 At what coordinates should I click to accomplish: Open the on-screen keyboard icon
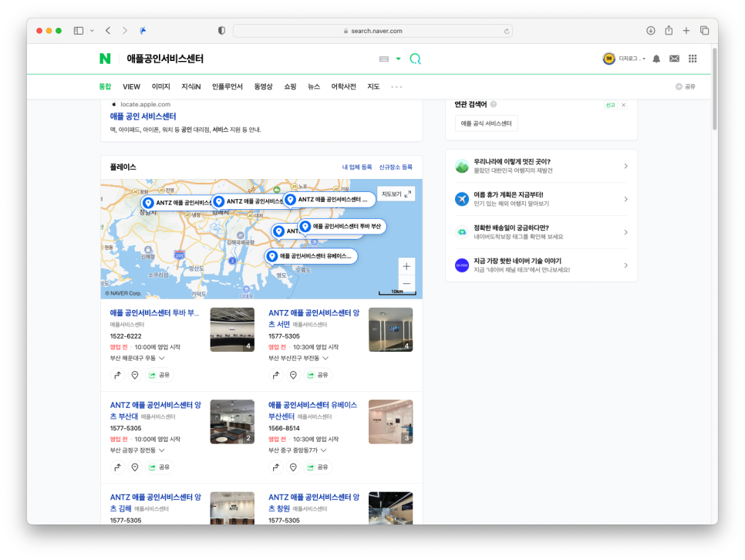click(384, 59)
